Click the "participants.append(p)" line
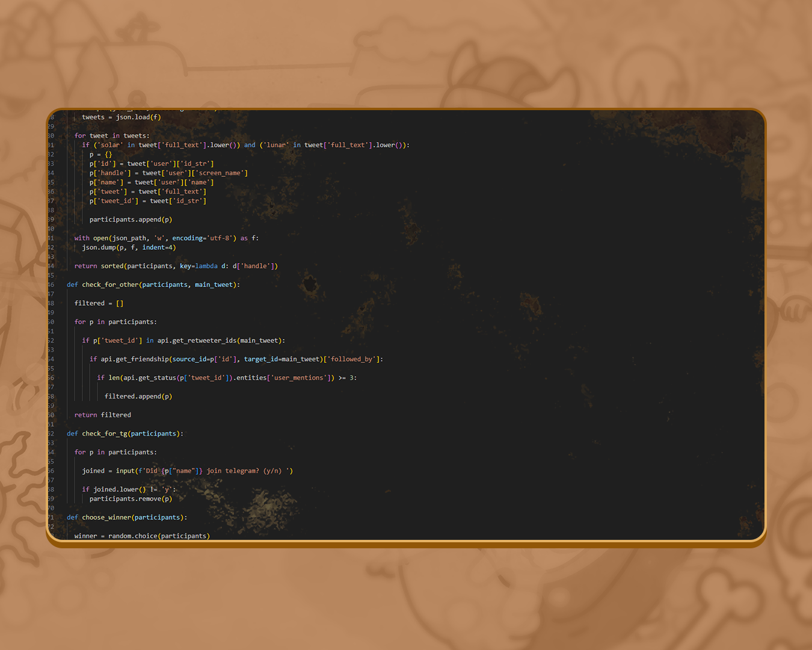Viewport: 812px width, 650px height. (131, 220)
